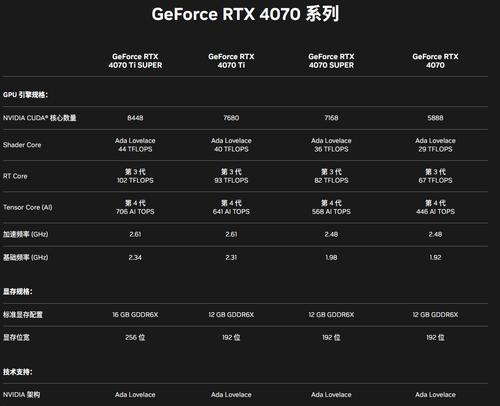Click the 44 TFLOPS shader value
Image resolution: width=500 pixels, height=406 pixels.
[x=135, y=149]
